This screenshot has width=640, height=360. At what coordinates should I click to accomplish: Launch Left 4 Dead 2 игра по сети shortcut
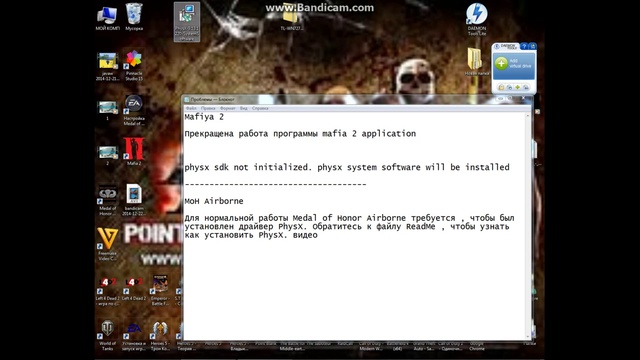(107, 291)
